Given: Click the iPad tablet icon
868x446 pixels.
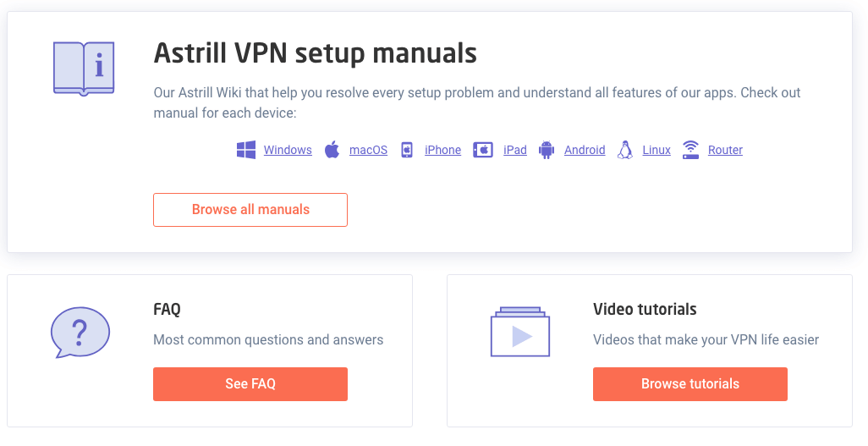Looking at the screenshot, I should point(483,150).
